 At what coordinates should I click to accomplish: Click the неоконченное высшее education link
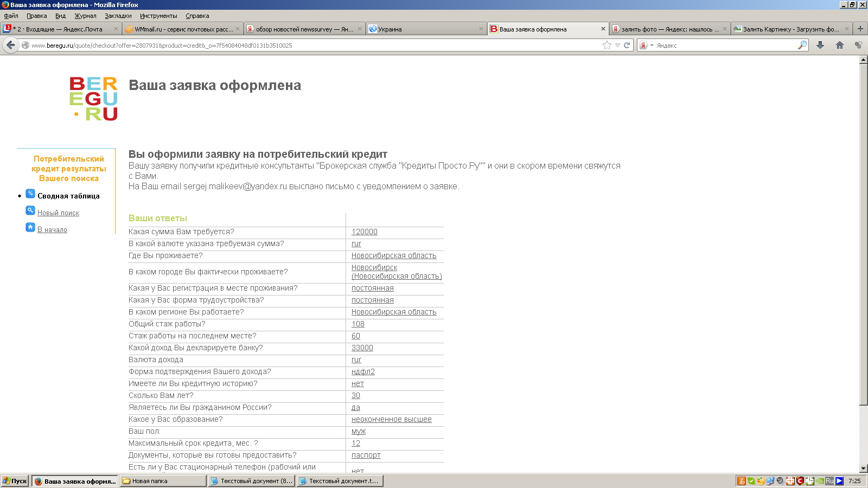[392, 419]
